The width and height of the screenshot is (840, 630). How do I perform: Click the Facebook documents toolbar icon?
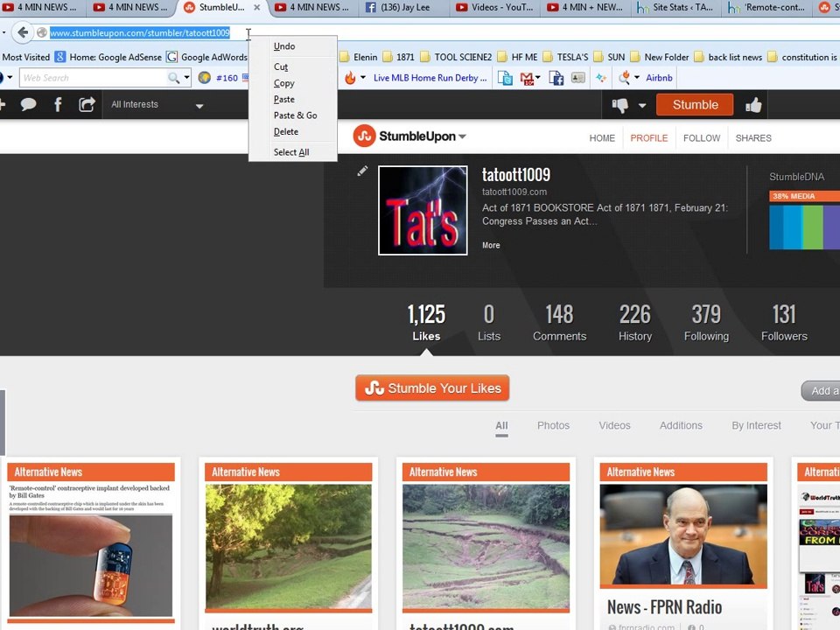pyautogui.click(x=556, y=78)
